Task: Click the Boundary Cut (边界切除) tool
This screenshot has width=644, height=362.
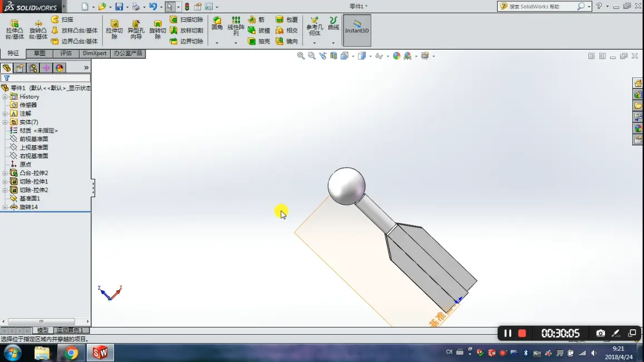Action: point(186,41)
